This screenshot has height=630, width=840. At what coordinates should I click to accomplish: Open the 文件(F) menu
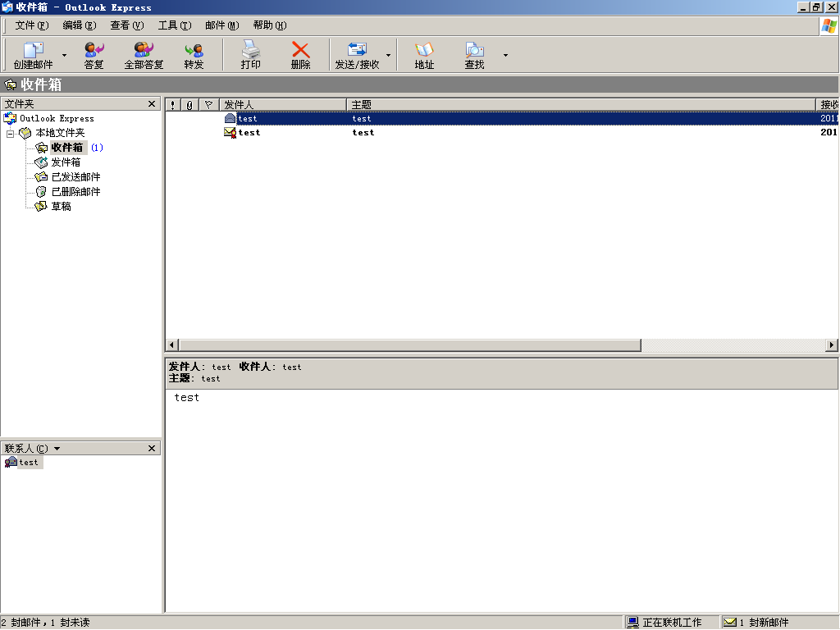(32, 25)
